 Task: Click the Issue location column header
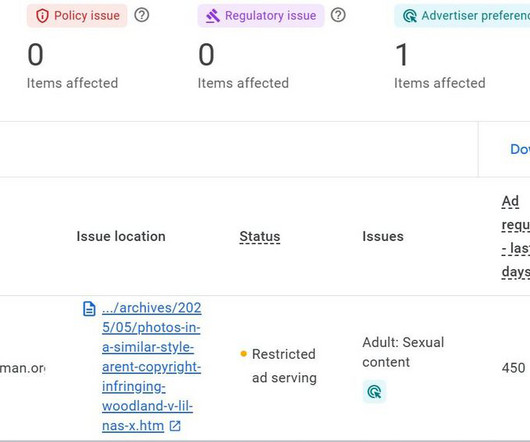click(x=121, y=236)
